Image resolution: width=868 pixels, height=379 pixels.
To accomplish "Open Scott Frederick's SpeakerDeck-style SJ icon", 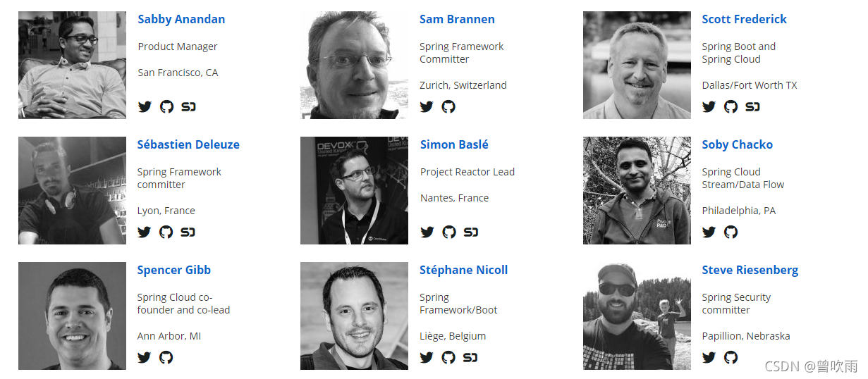I will (x=752, y=107).
